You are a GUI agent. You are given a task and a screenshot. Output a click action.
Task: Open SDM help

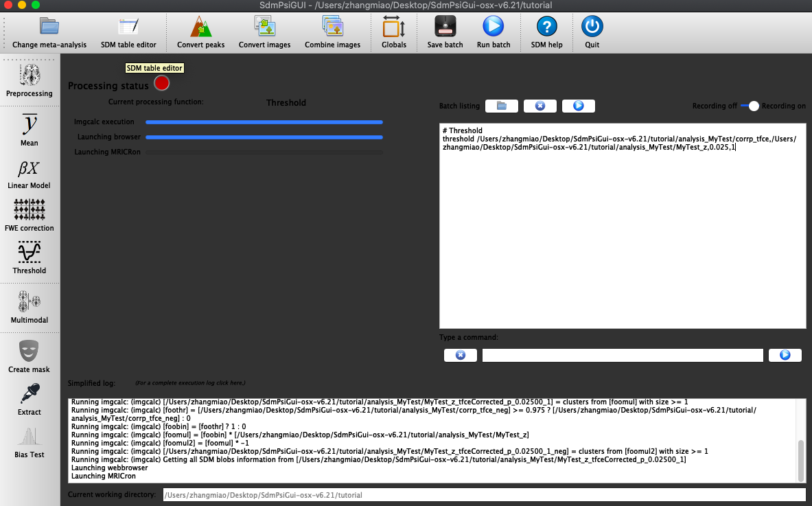click(546, 27)
